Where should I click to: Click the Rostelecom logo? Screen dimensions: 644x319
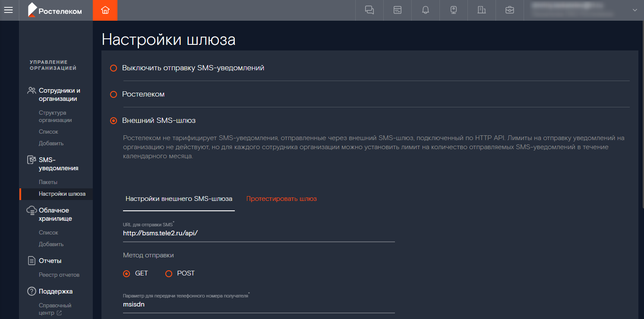coord(55,10)
